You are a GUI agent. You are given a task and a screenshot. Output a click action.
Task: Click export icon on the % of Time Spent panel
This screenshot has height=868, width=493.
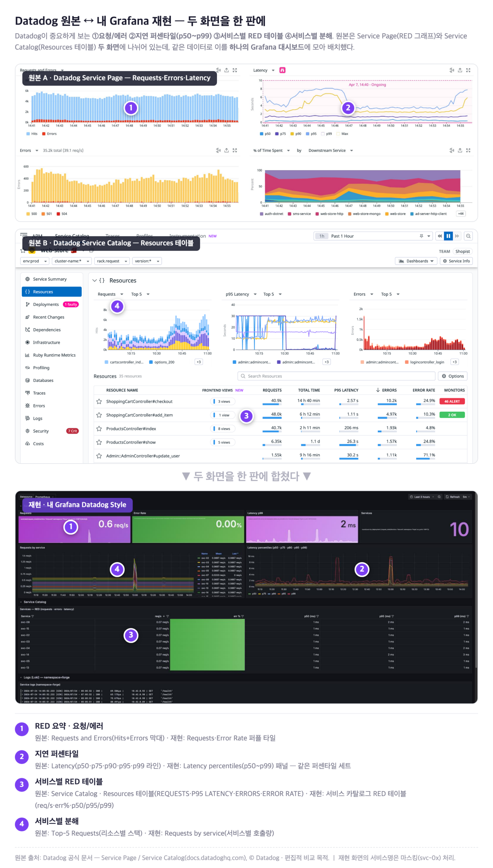point(460,150)
